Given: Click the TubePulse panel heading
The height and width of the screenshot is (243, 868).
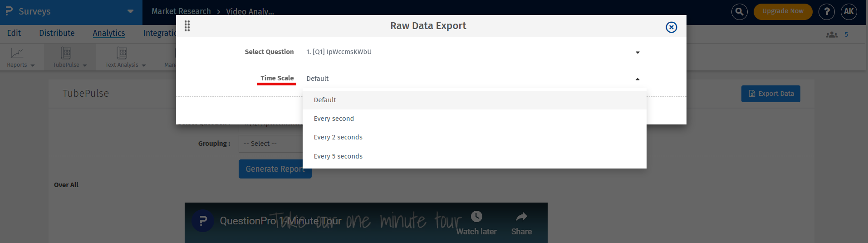Looking at the screenshot, I should tap(86, 93).
